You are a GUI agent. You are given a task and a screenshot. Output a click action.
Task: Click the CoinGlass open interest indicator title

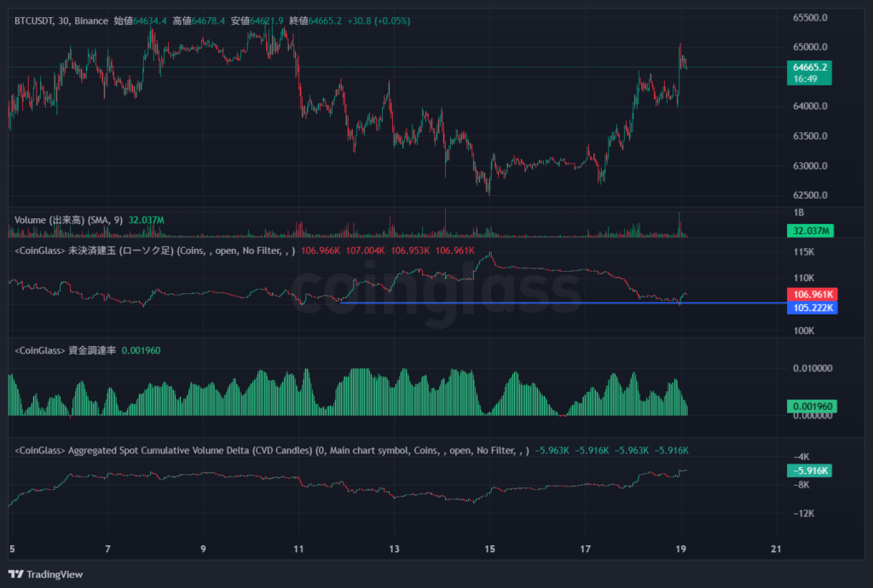coord(155,251)
